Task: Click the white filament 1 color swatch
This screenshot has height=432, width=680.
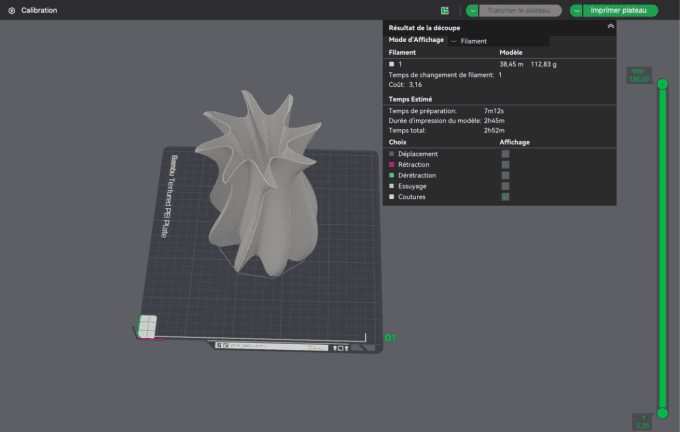Action: [391, 64]
